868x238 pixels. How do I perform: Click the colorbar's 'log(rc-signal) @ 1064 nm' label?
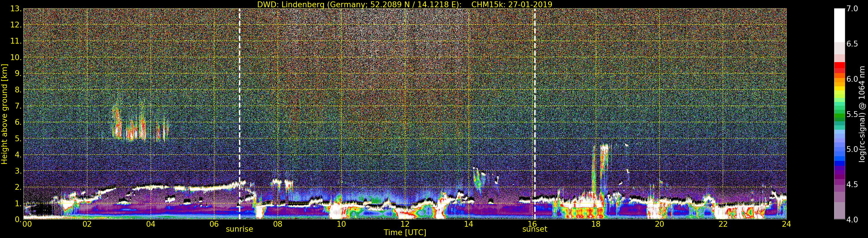tap(862, 114)
